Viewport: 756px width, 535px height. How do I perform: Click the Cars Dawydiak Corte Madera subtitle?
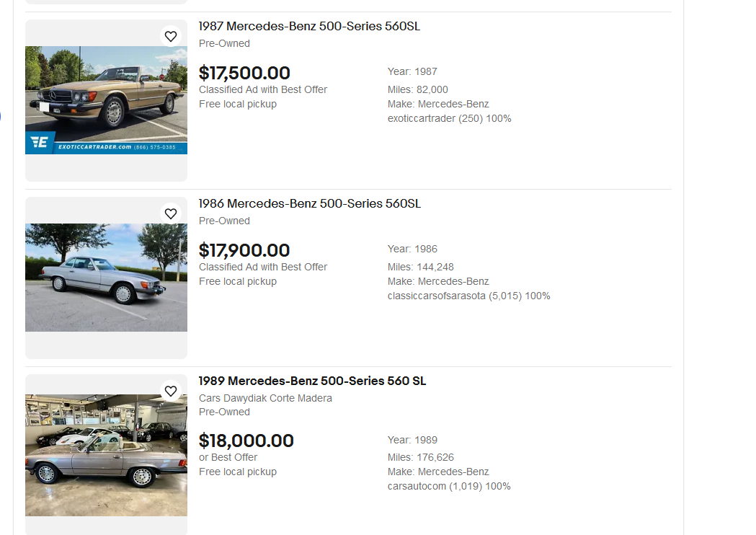pyautogui.click(x=265, y=398)
